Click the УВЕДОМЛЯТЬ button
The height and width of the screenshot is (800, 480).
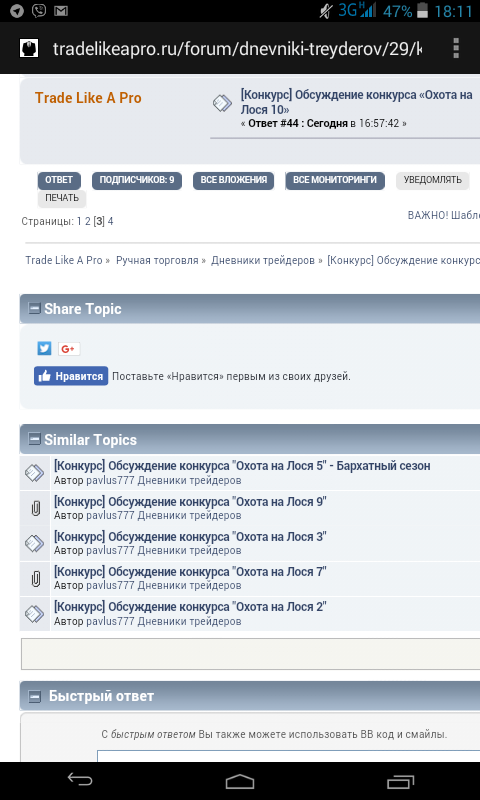click(x=433, y=181)
